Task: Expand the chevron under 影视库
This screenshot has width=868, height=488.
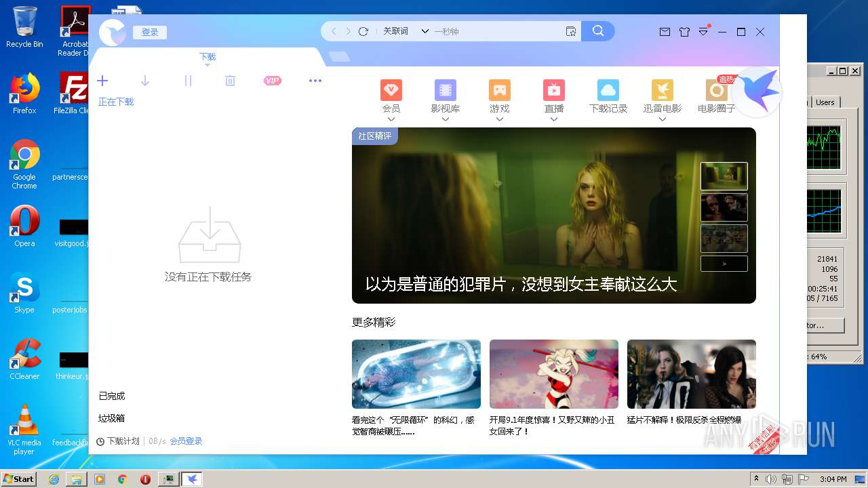Action: coord(446,119)
